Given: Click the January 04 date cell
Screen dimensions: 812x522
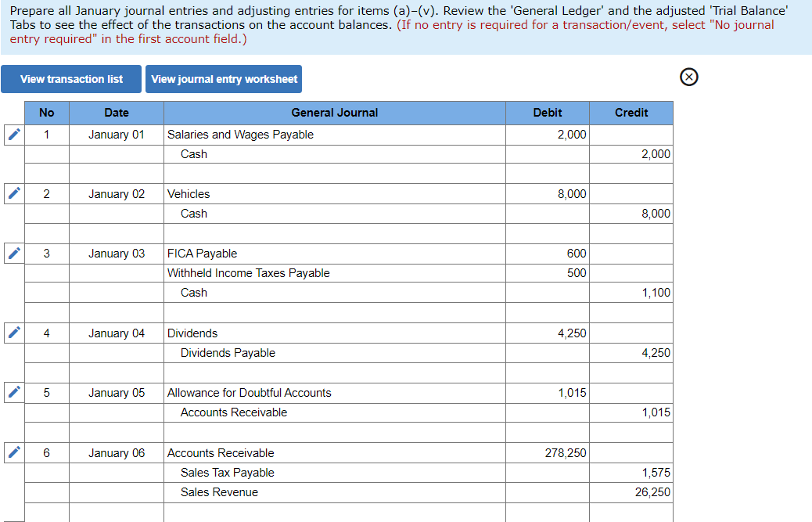Looking at the screenshot, I should (117, 333).
